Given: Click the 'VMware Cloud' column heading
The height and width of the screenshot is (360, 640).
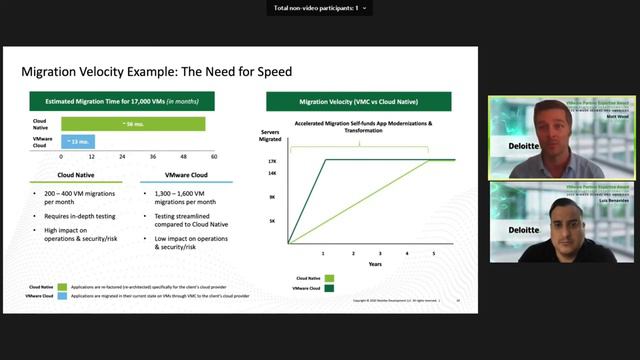Looking at the screenshot, I should (x=186, y=175).
